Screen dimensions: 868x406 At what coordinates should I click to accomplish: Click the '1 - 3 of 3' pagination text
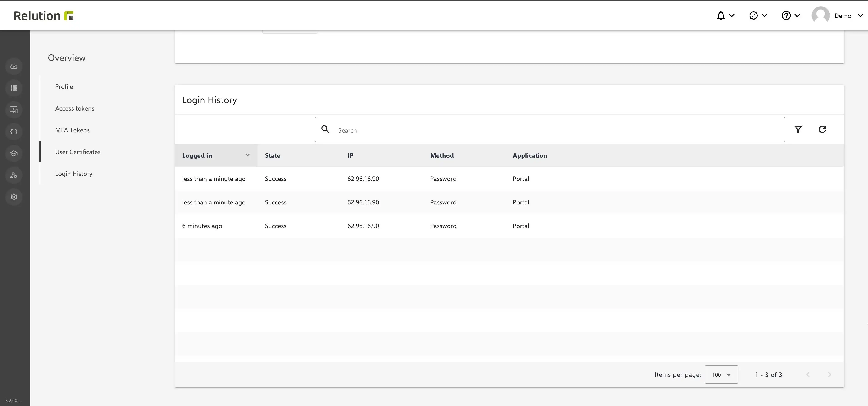768,375
